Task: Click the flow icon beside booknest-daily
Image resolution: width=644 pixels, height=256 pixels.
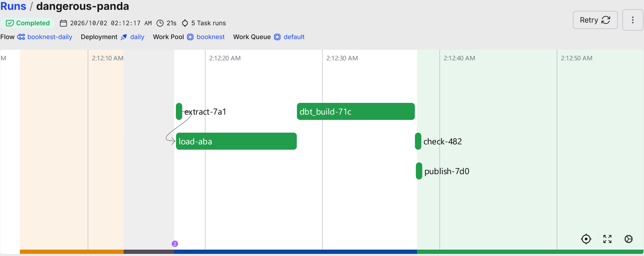Action: click(21, 37)
